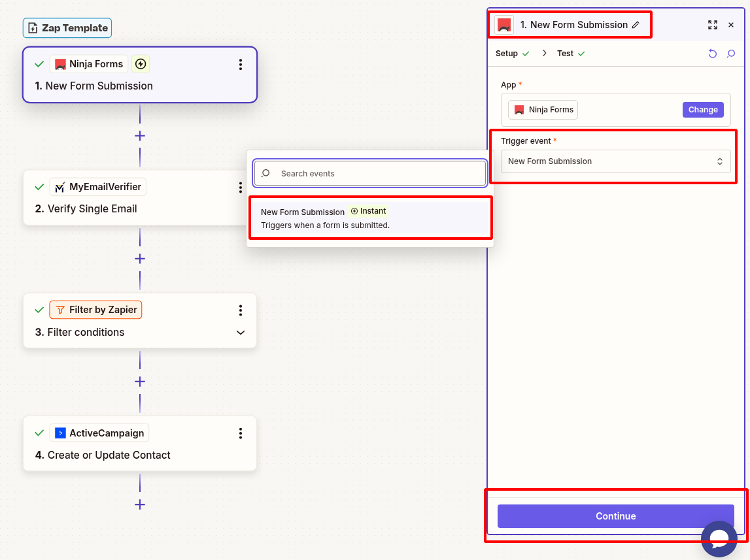
Task: Click the ActiveCampaign icon on step 4
Action: [x=60, y=433]
